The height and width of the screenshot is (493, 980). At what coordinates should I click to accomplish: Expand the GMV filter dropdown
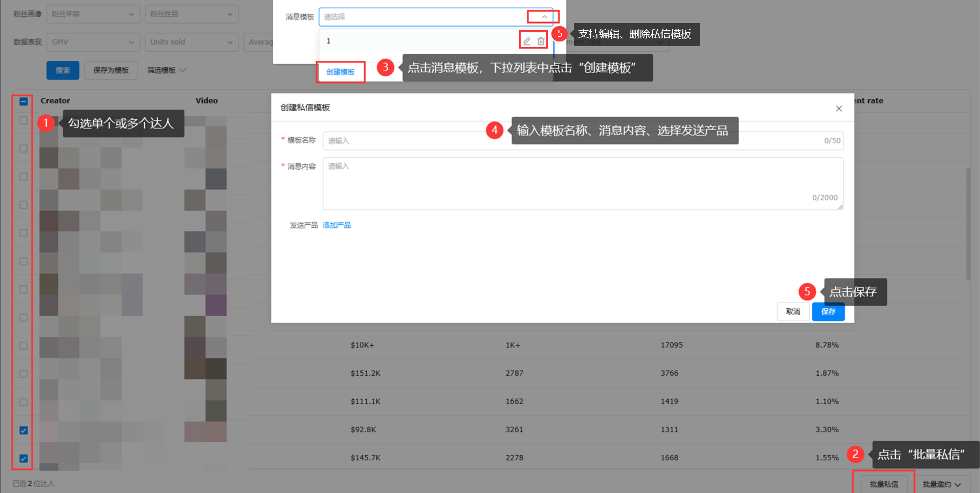[93, 42]
